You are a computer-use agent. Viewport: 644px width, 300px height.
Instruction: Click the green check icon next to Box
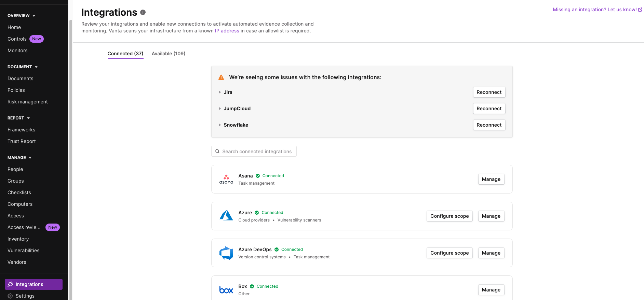pos(252,286)
